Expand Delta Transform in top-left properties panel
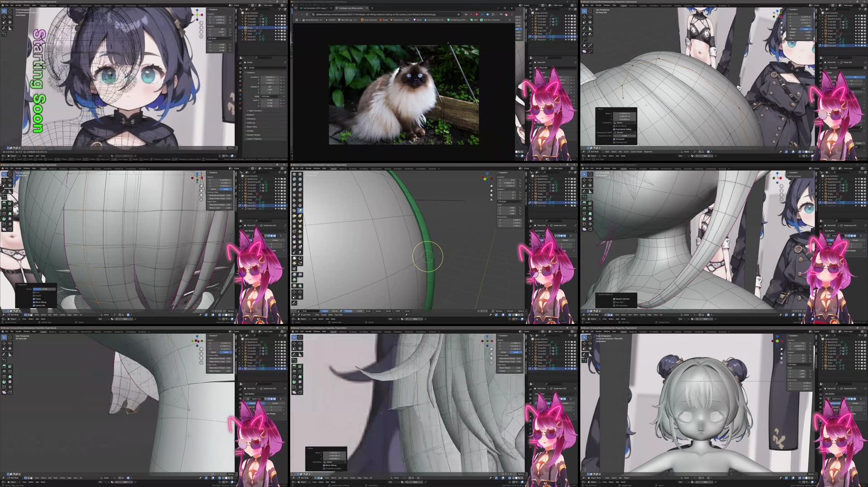 tap(255, 111)
